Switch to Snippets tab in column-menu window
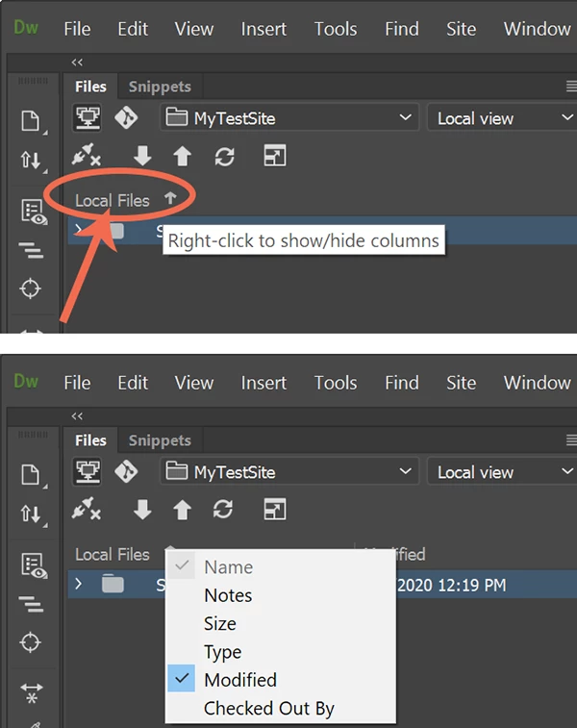Image resolution: width=577 pixels, height=728 pixels. (160, 440)
